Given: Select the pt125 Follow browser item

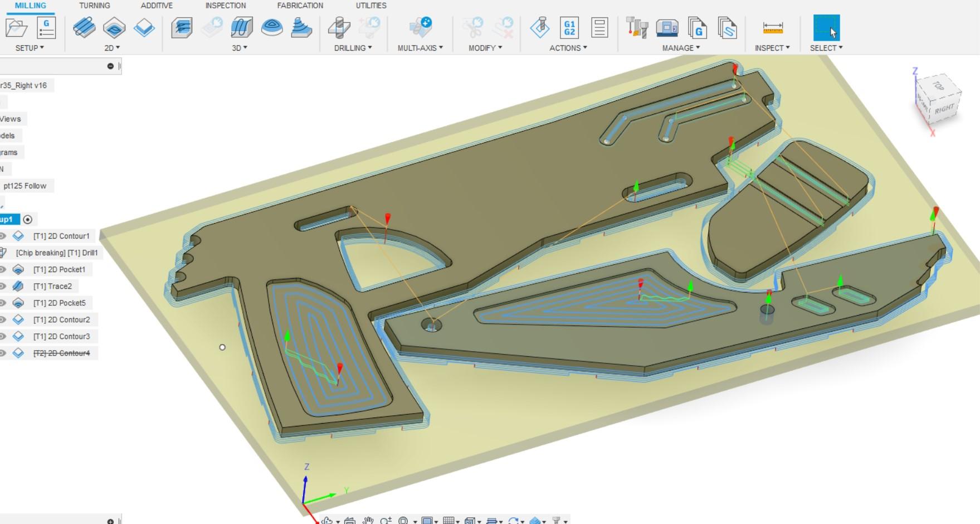Looking at the screenshot, I should click(25, 186).
